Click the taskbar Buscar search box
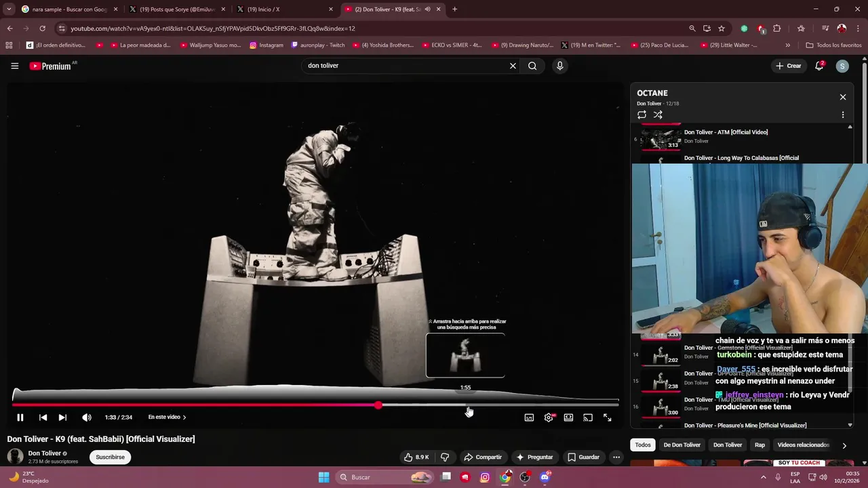This screenshot has width=868, height=488. [384, 477]
